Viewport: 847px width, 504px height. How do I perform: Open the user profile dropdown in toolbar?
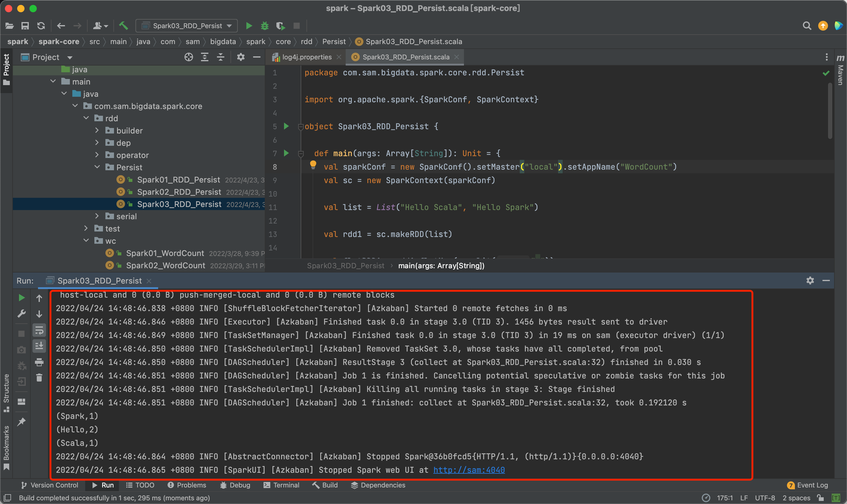coord(100,26)
